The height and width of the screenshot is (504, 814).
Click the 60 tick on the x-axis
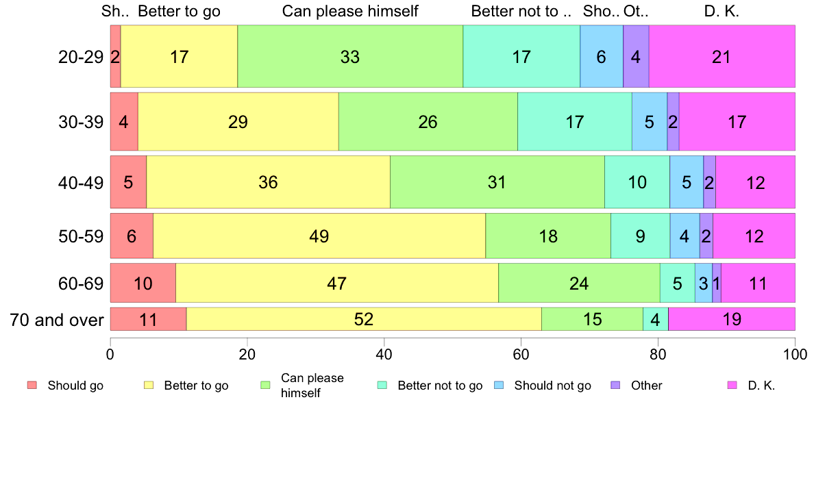click(x=521, y=355)
